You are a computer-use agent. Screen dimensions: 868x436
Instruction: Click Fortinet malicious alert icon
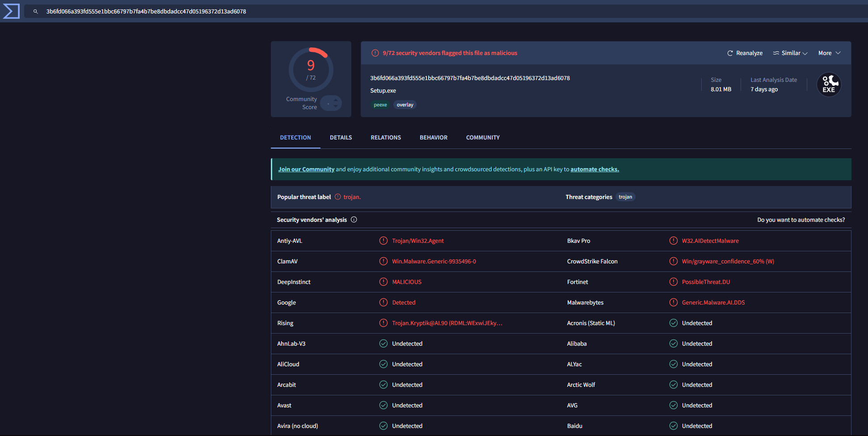pos(674,282)
